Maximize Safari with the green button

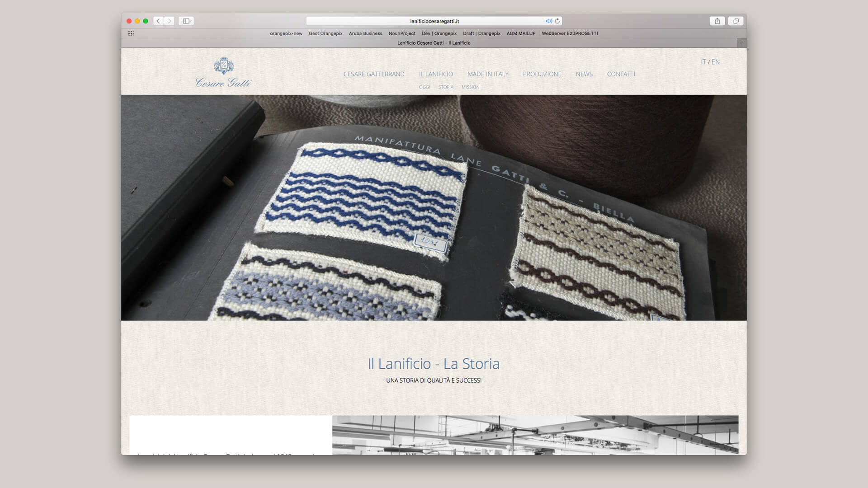[x=146, y=21]
